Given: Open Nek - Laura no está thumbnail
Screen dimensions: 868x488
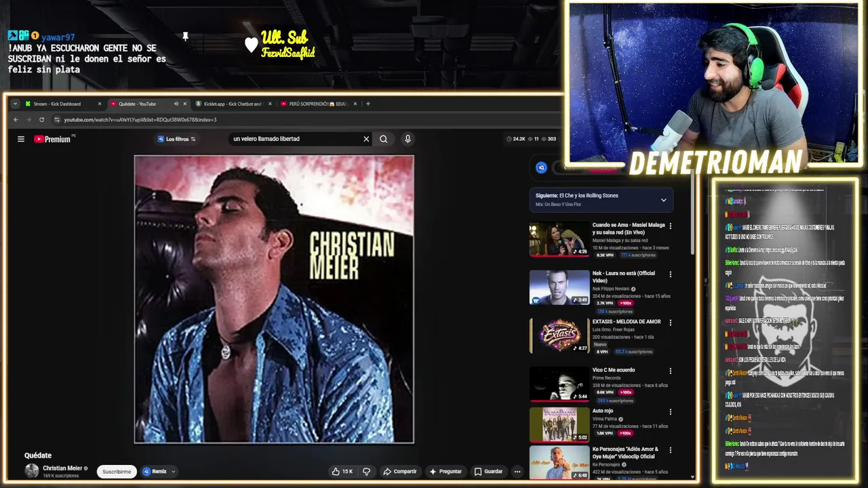Looking at the screenshot, I should (559, 287).
